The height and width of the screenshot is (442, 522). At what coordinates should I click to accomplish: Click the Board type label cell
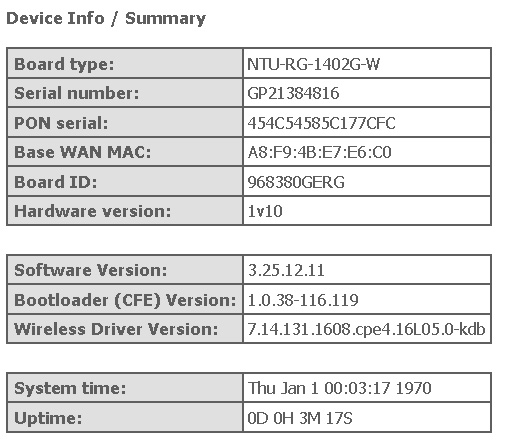pyautogui.click(x=125, y=64)
